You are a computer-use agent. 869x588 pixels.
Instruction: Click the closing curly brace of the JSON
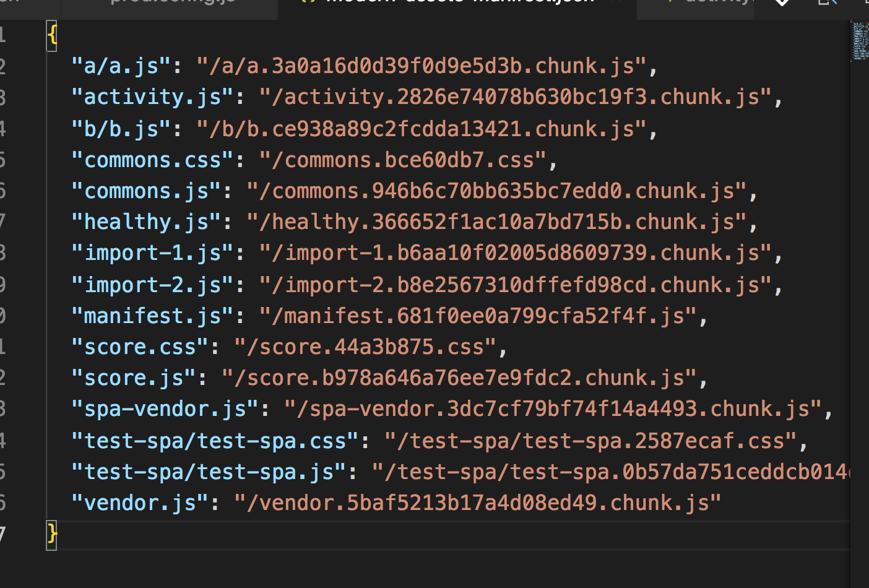click(52, 534)
